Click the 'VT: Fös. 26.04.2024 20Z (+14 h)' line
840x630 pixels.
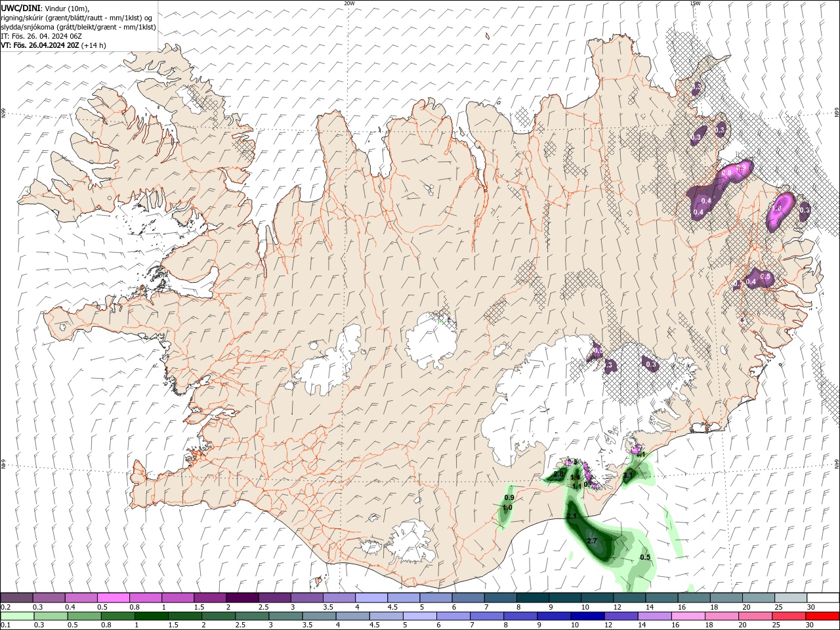coord(53,45)
